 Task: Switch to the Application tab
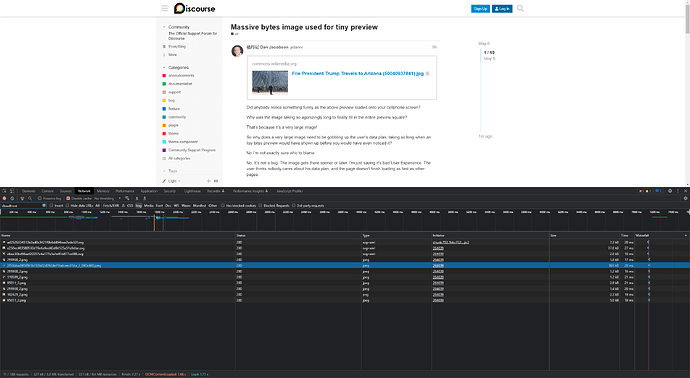149,191
